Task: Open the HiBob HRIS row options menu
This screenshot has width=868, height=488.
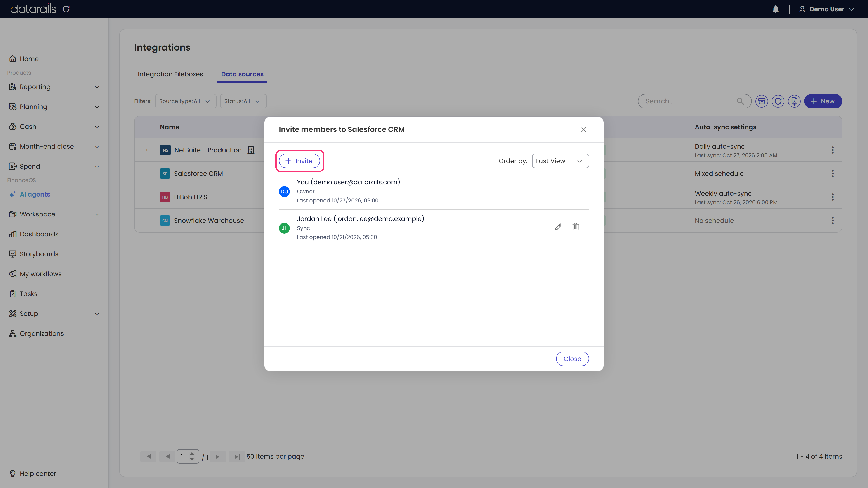Action: (832, 197)
